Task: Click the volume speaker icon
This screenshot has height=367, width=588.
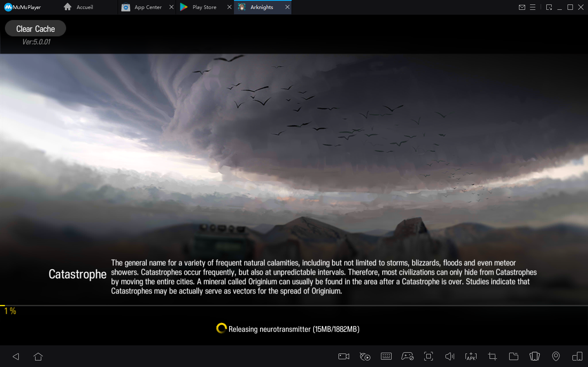Action: pyautogui.click(x=450, y=356)
